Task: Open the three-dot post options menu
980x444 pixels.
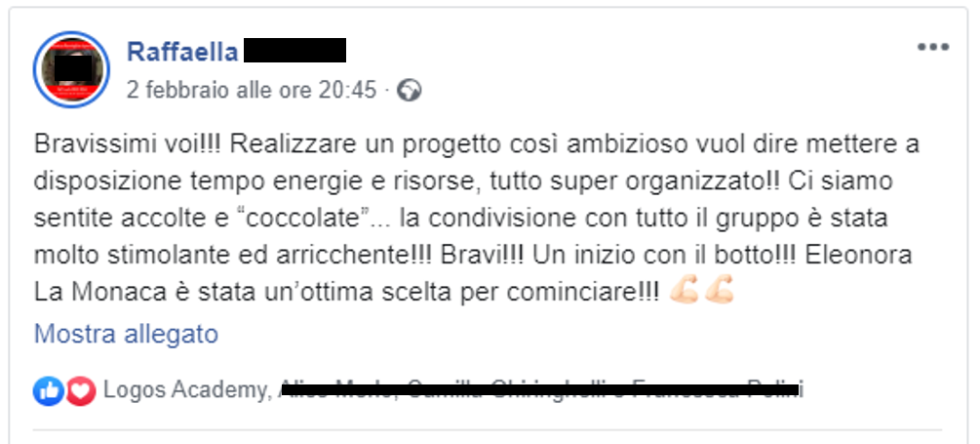Action: [932, 47]
